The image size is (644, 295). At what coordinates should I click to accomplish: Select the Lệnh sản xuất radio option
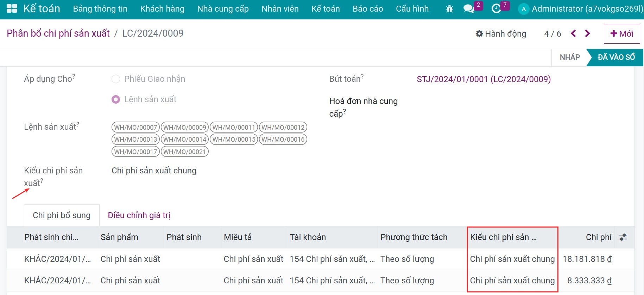(116, 99)
